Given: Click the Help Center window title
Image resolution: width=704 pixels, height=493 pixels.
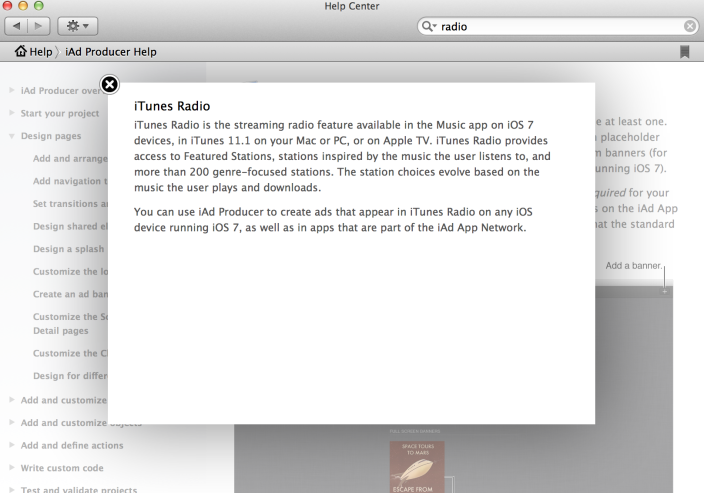Looking at the screenshot, I should pos(352,6).
